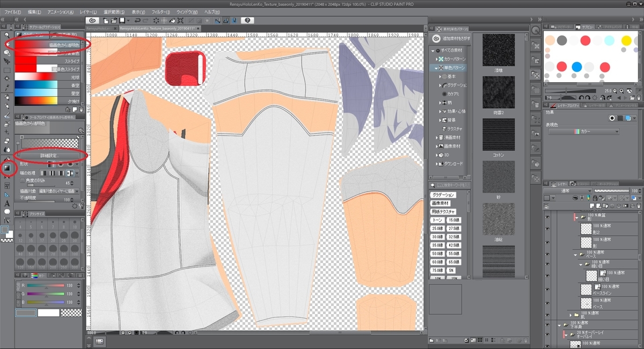Undo the last action
The image size is (644, 349).
point(137,20)
